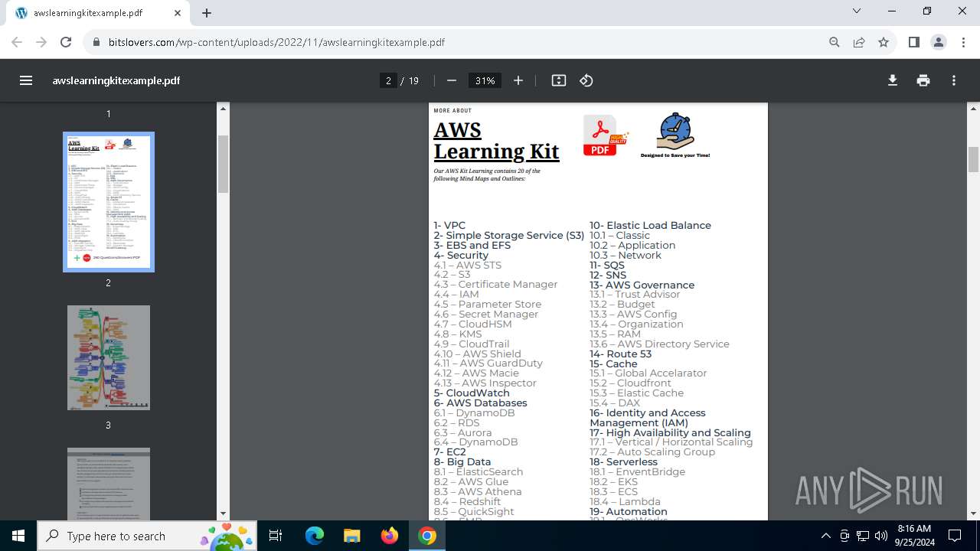980x551 pixels.
Task: Click the document vertical scrollbar thumb
Action: tap(974, 160)
